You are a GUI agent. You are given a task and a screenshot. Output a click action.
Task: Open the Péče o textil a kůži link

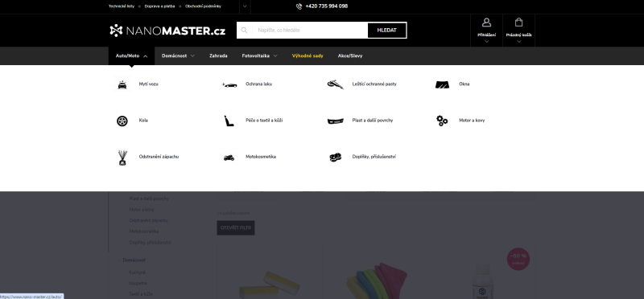pos(264,121)
